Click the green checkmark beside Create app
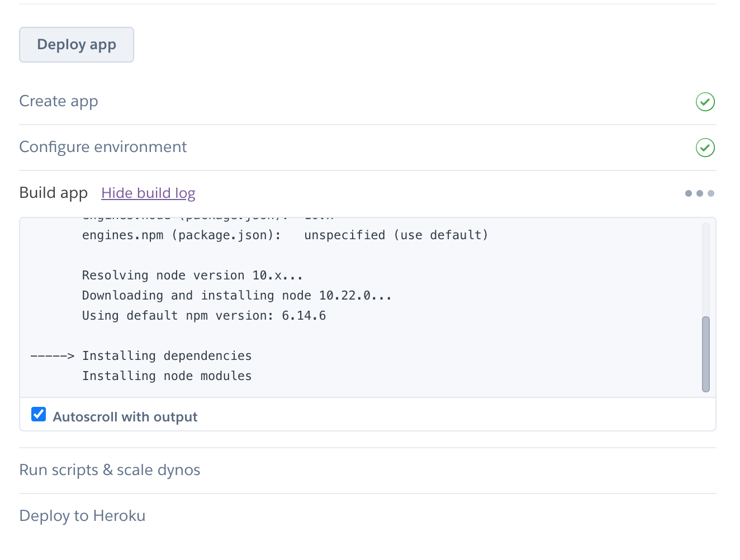 pos(705,102)
